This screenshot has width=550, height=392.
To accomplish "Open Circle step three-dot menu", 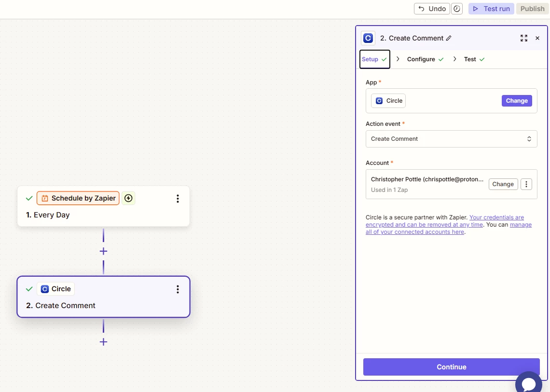I will [178, 289].
